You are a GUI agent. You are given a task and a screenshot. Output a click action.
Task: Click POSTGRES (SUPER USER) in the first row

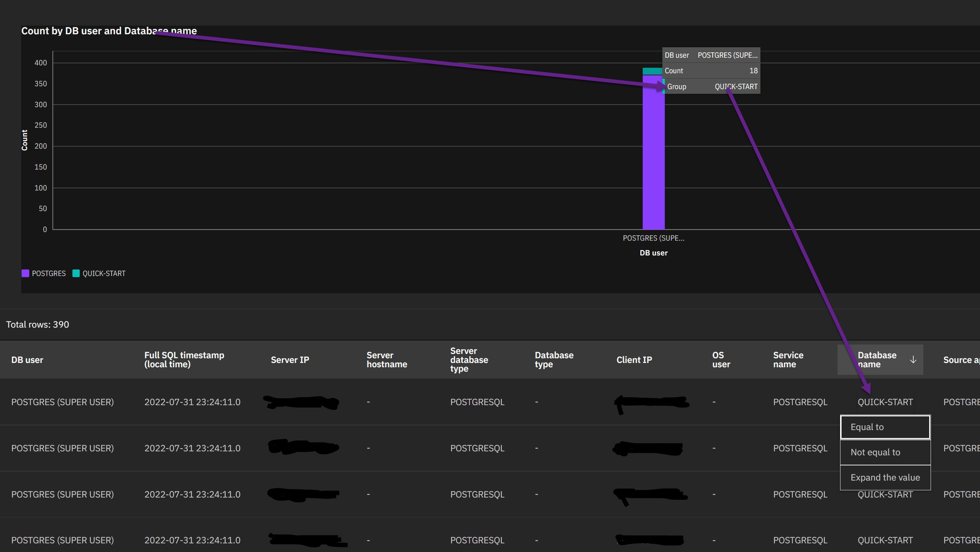click(62, 402)
